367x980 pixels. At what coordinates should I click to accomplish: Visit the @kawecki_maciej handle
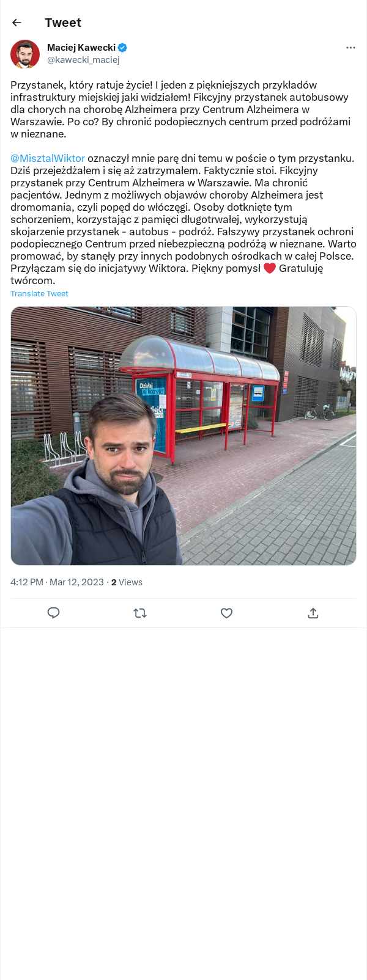pyautogui.click(x=83, y=60)
